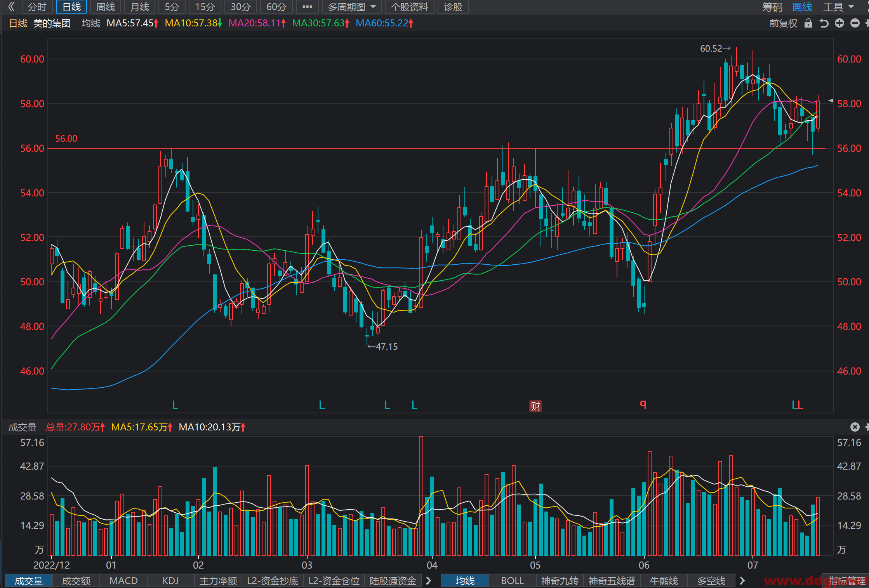The width and height of the screenshot is (869, 588).
Task: Click the undo arrow icon
Action: (x=824, y=23)
